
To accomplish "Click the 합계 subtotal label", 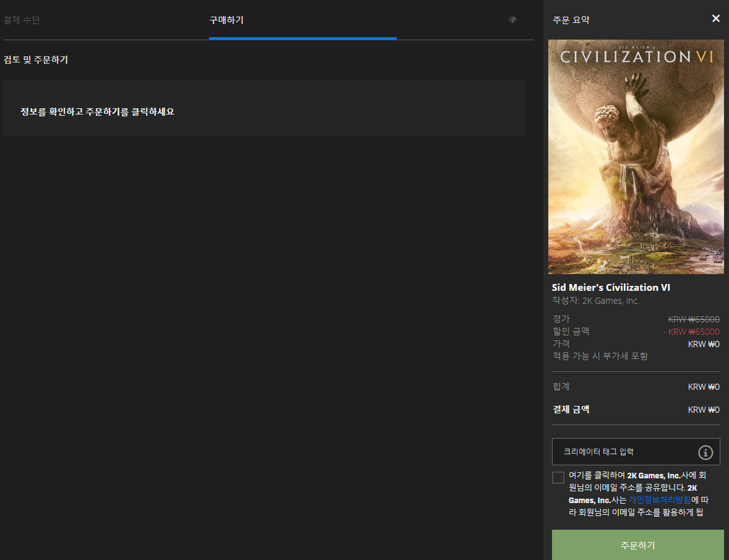I will [561, 387].
